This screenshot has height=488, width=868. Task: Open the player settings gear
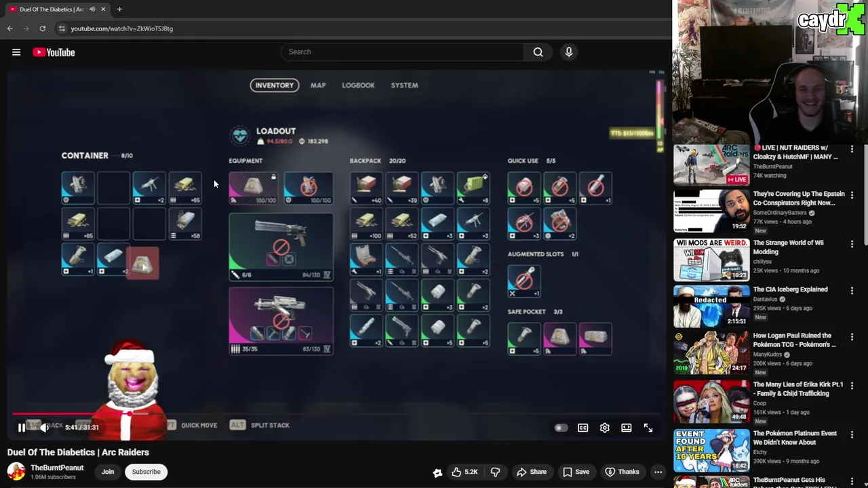pos(604,428)
